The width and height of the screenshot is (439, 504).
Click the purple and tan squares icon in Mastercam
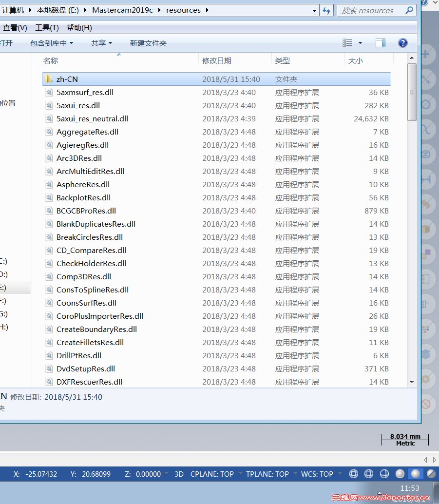426,254
